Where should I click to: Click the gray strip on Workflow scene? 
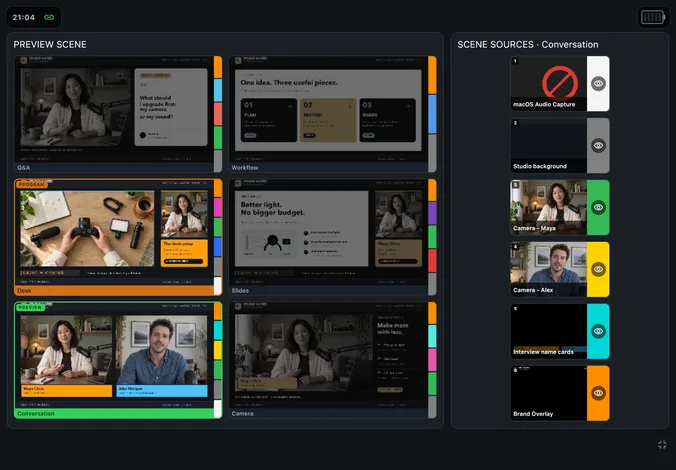pyautogui.click(x=432, y=153)
